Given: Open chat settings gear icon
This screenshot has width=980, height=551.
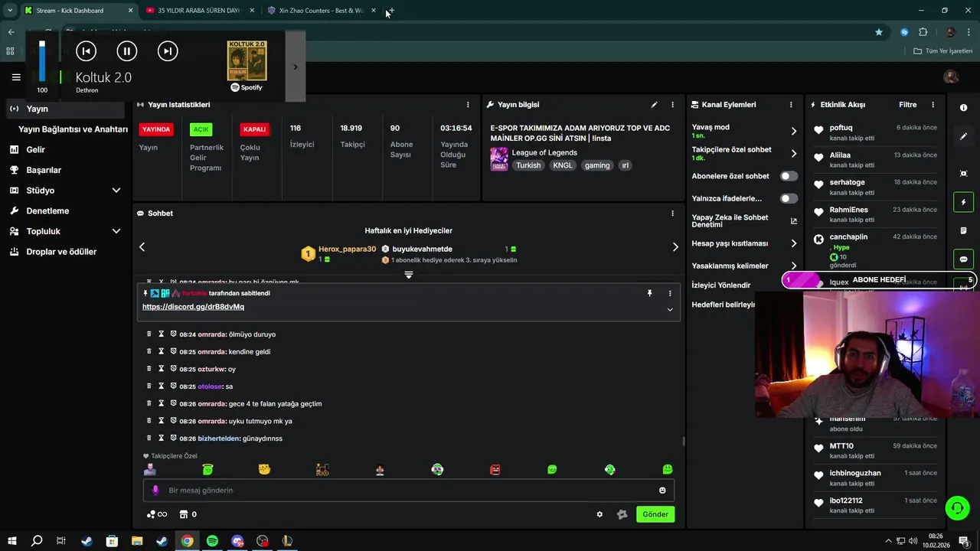Looking at the screenshot, I should 599,514.
